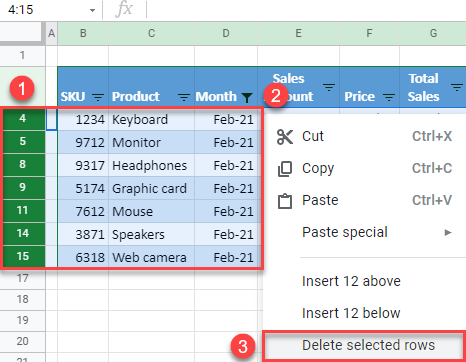466x362 pixels.
Task: Select column F header
Action: (x=369, y=33)
